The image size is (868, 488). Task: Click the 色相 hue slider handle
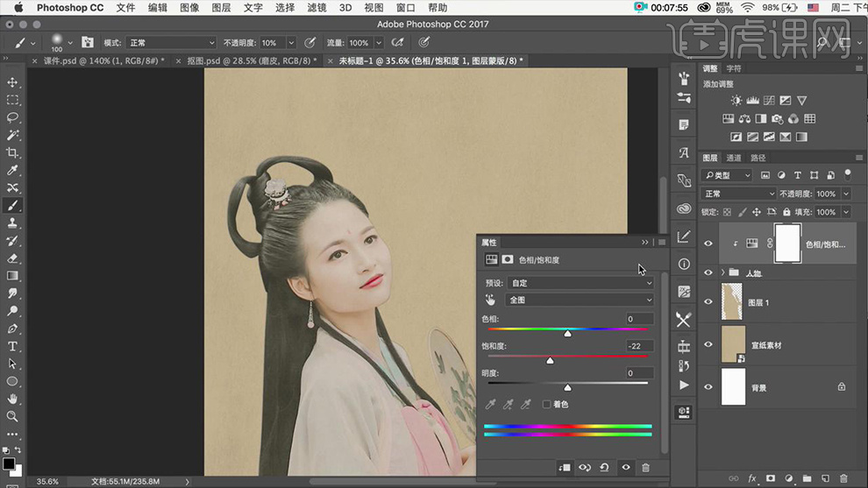[567, 334]
